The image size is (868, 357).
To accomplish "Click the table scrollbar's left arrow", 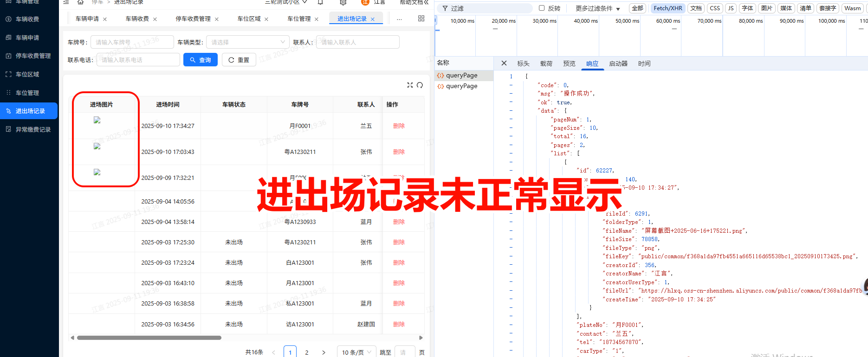I will click(72, 338).
